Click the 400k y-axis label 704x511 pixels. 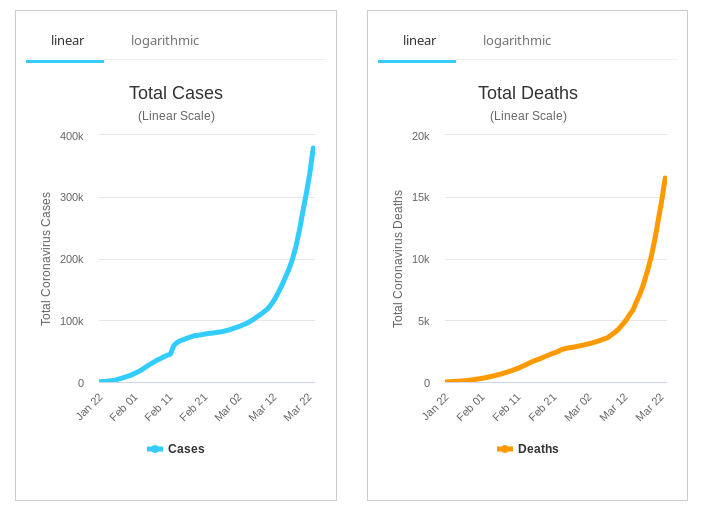[x=72, y=136]
